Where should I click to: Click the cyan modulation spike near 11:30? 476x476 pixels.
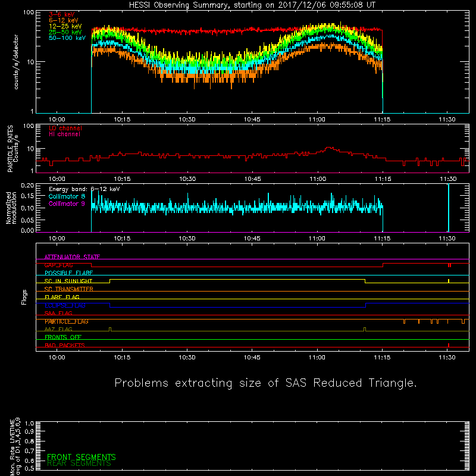(449, 208)
